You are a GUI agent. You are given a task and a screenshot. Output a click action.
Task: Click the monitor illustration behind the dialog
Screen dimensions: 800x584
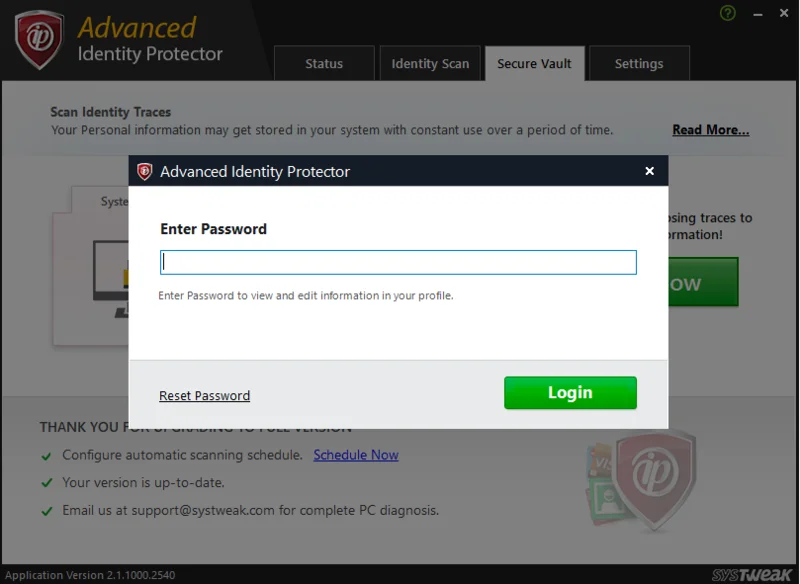pyautogui.click(x=111, y=278)
